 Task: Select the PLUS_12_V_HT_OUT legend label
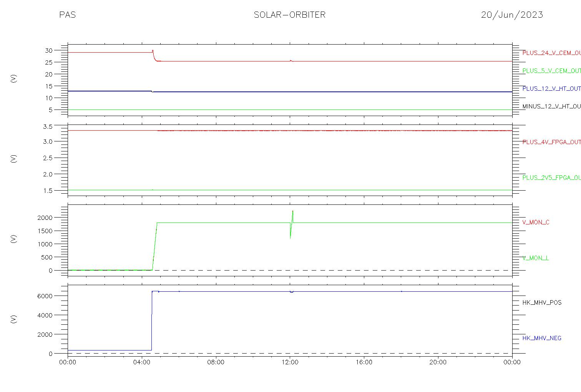[x=551, y=88]
